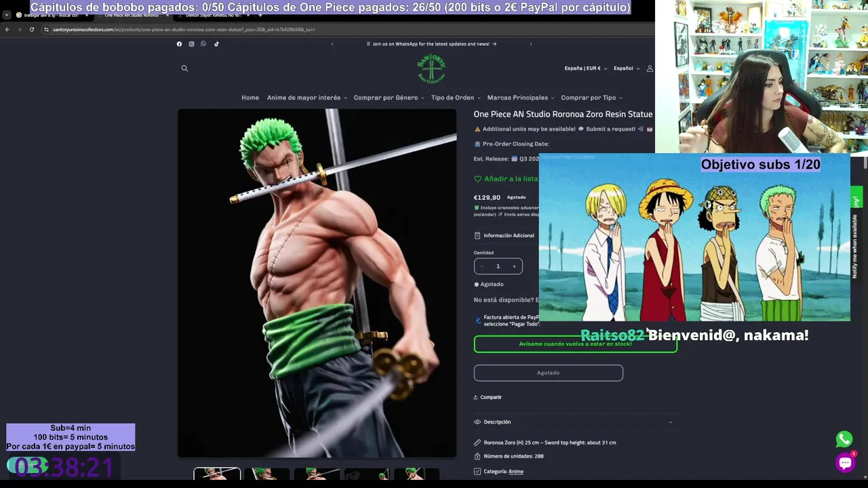Open the store's Instagram icon
Viewport: 868px width, 488px height.
pos(191,44)
